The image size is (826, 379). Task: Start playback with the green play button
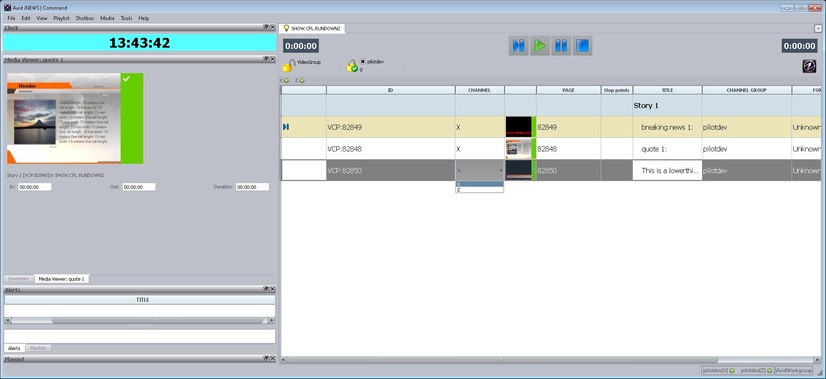pyautogui.click(x=539, y=46)
